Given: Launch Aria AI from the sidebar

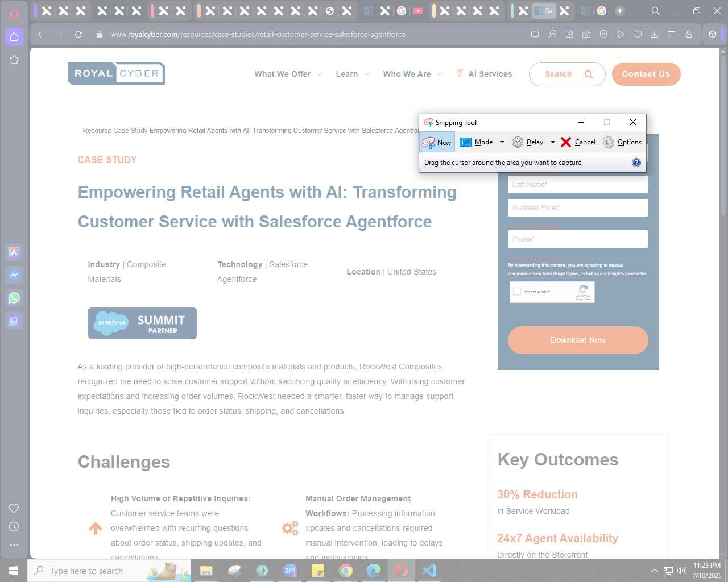Looking at the screenshot, I should click(x=14, y=252).
